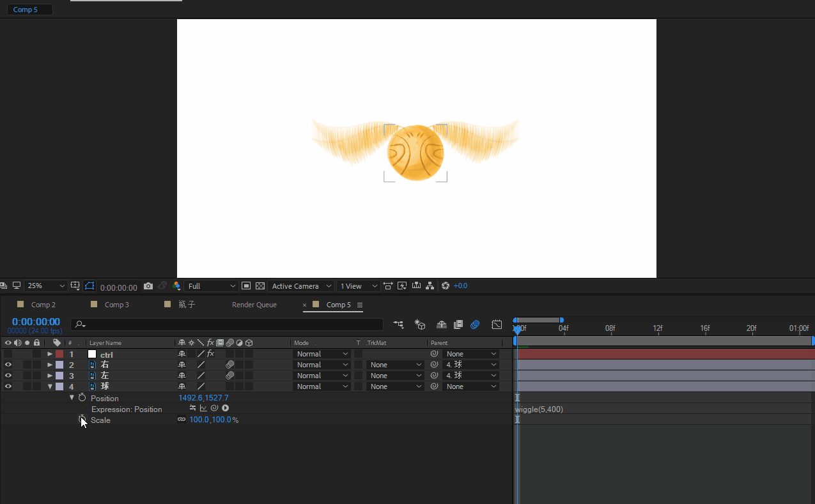Toggle Hide Shy Layers in the timeline

pos(441,325)
